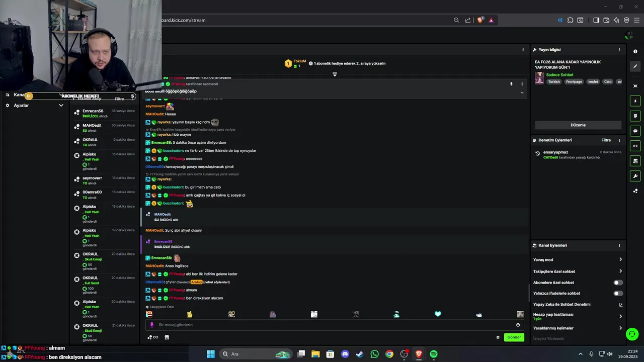
Task: Click the browser address bar URL
Action: (184, 20)
